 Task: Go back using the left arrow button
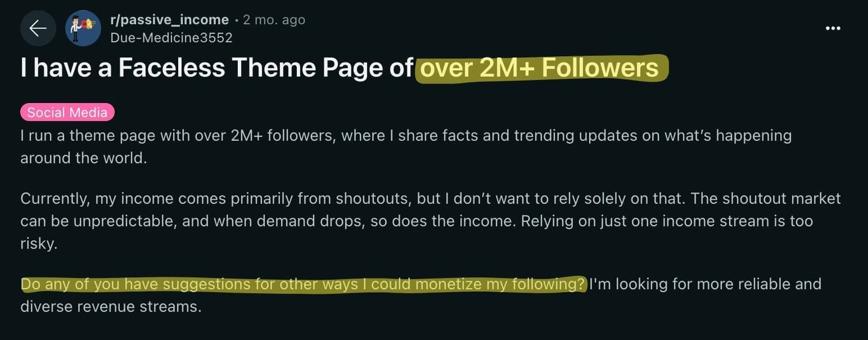38,28
